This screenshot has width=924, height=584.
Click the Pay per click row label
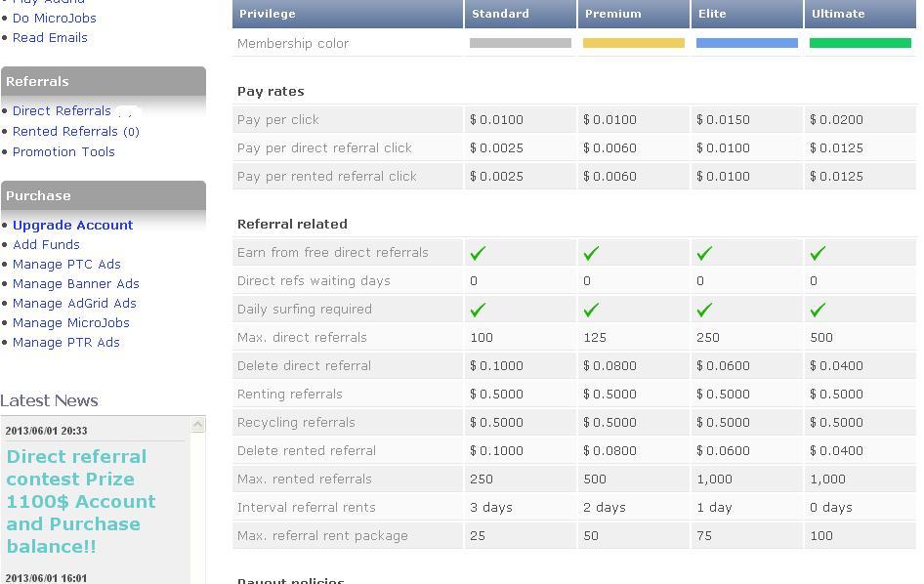click(278, 119)
